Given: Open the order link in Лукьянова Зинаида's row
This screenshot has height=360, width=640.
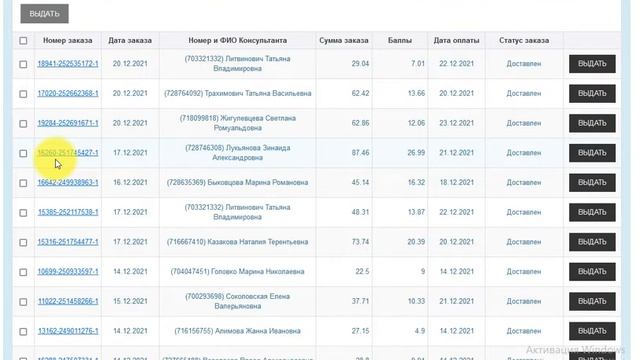Looking at the screenshot, I should tap(68, 153).
